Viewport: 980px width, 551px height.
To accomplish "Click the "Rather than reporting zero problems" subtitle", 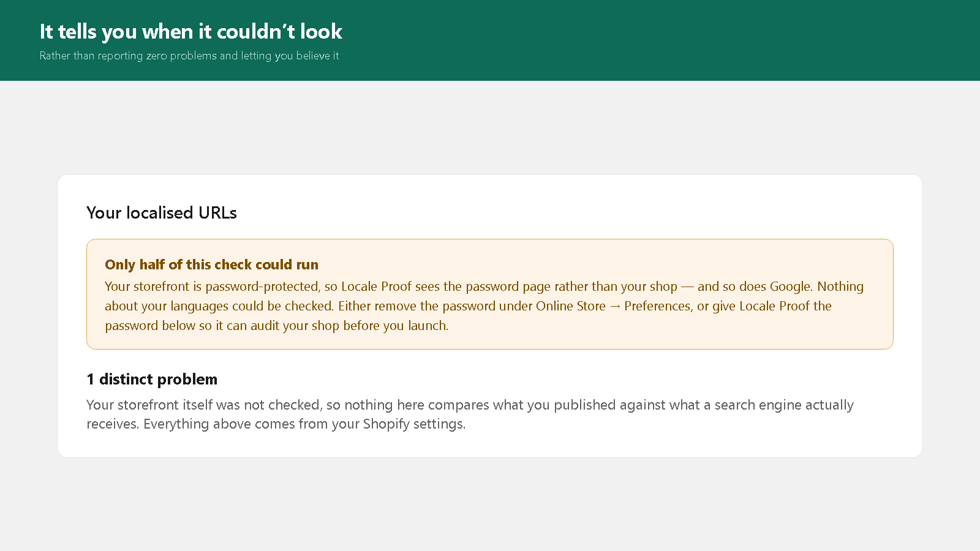I will (189, 56).
